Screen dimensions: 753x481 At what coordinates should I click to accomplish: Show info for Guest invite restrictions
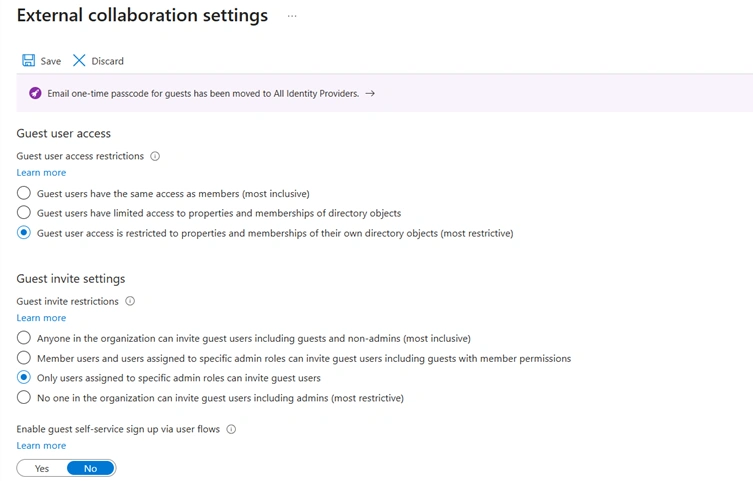[x=130, y=301]
